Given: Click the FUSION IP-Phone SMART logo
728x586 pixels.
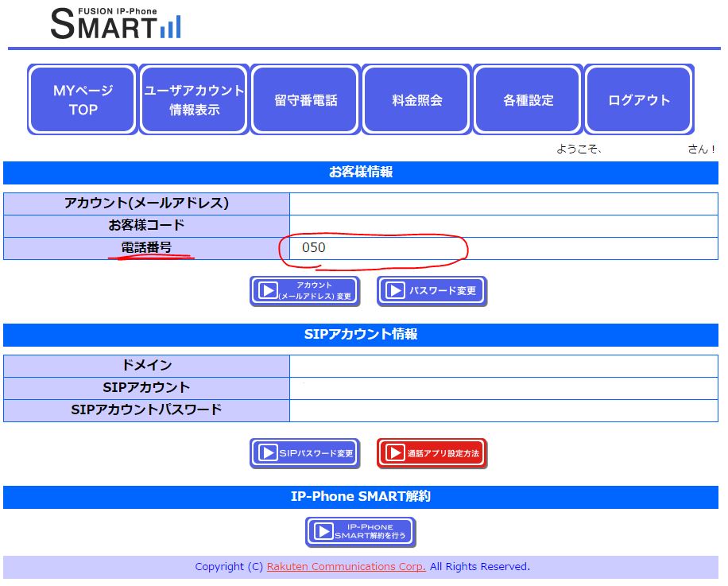Looking at the screenshot, I should (116, 23).
